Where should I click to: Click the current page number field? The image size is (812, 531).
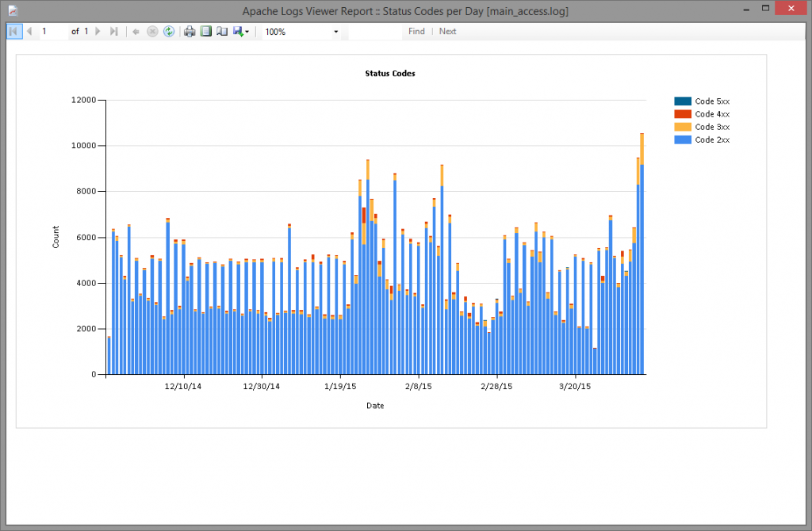tap(53, 32)
